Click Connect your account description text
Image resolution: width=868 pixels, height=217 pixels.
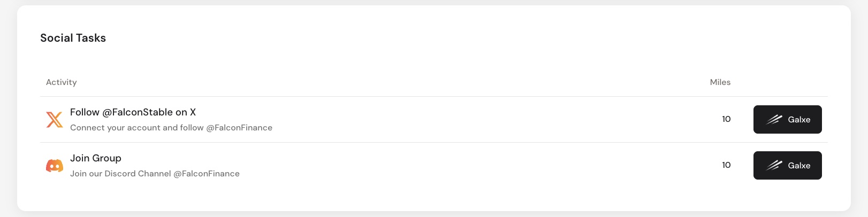pyautogui.click(x=171, y=128)
